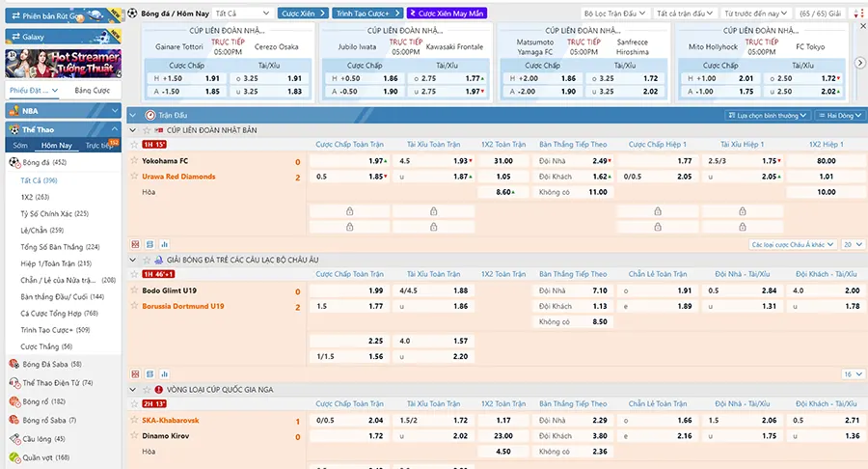Favorite the Urawa Red Diamonds star
Image resolution: width=868 pixels, height=469 pixels.
point(134,176)
